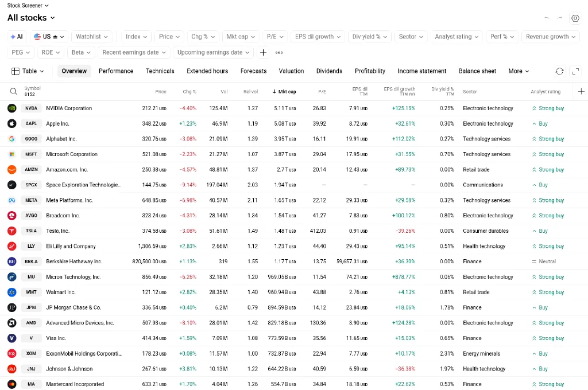Click the Tesla logo icon

pos(12,231)
